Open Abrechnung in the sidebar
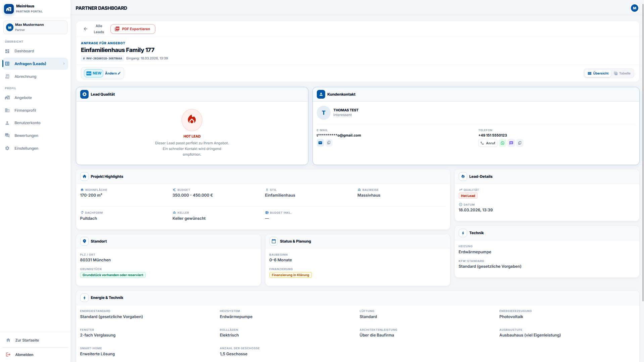644x362 pixels. point(25,76)
